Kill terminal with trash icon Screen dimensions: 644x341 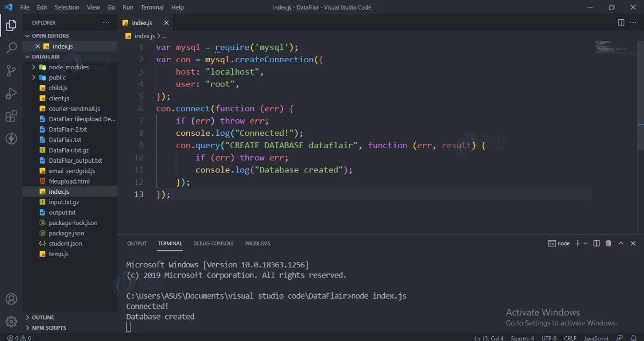click(609, 243)
